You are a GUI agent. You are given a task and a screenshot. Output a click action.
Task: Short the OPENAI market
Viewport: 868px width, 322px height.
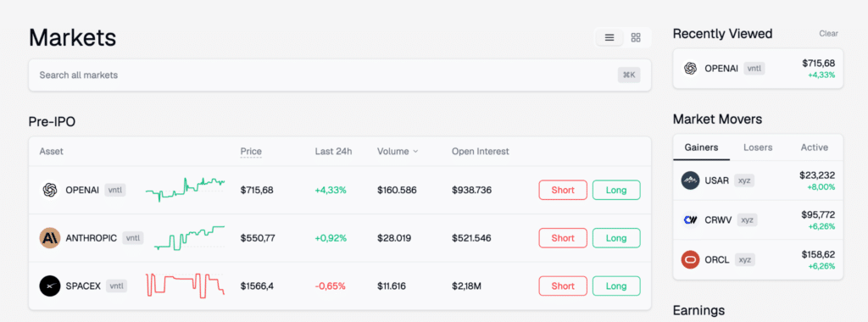(x=563, y=190)
